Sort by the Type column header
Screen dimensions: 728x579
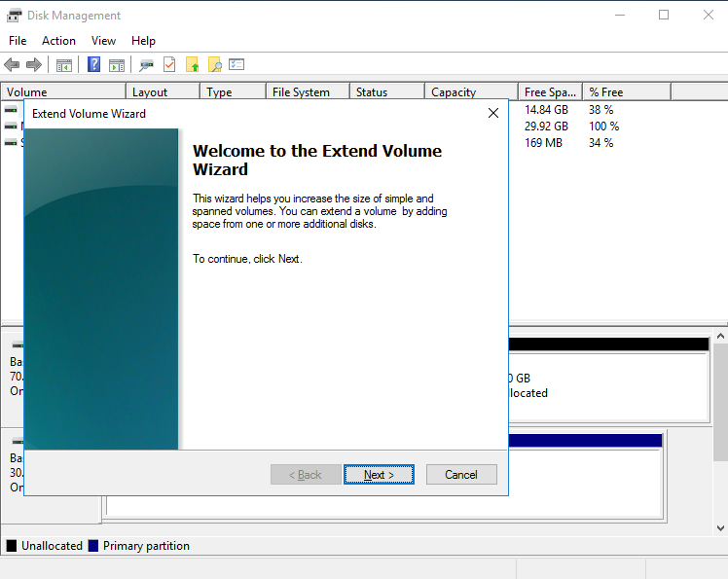click(233, 91)
